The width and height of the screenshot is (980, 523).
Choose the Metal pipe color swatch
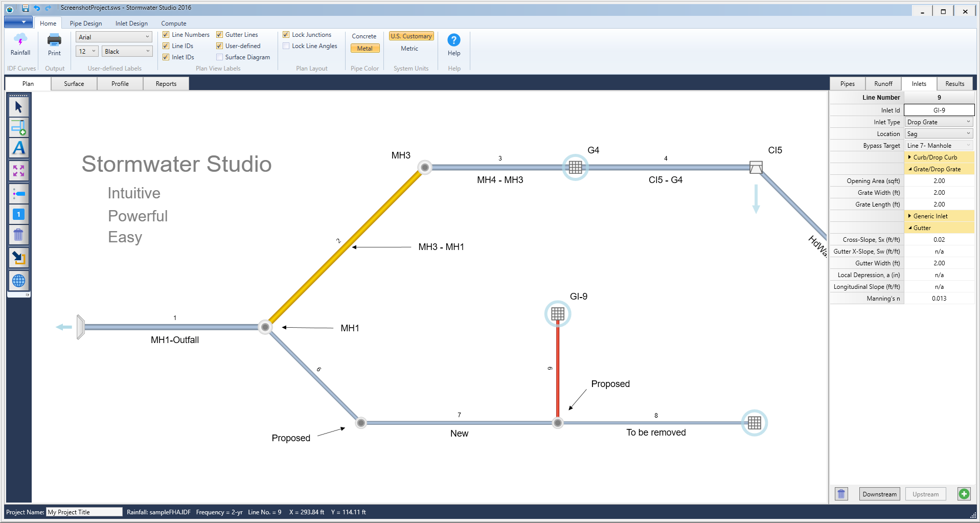coord(365,49)
